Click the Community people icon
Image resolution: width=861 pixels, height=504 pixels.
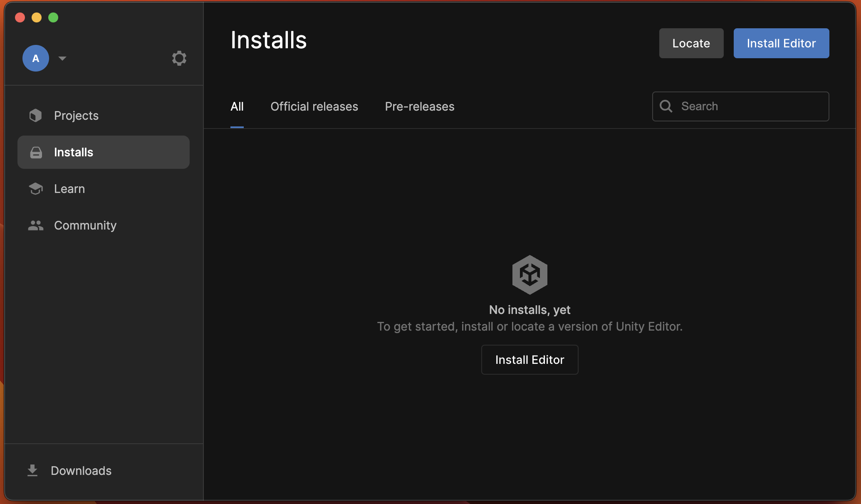click(36, 225)
